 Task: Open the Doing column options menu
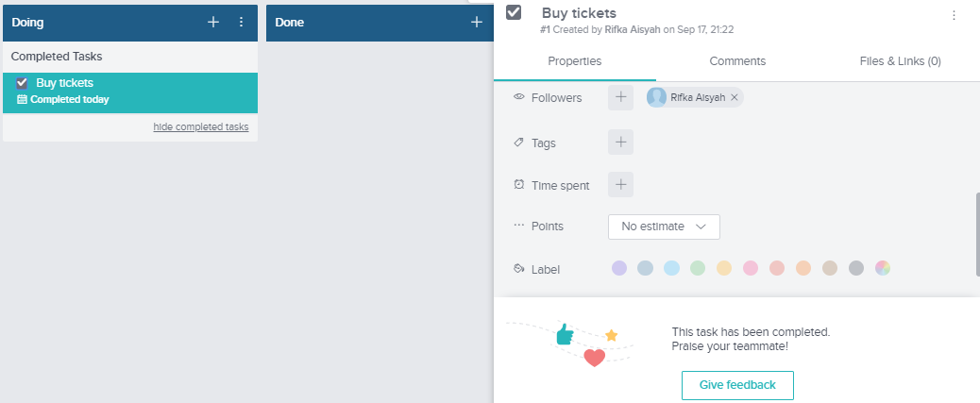coord(242,22)
